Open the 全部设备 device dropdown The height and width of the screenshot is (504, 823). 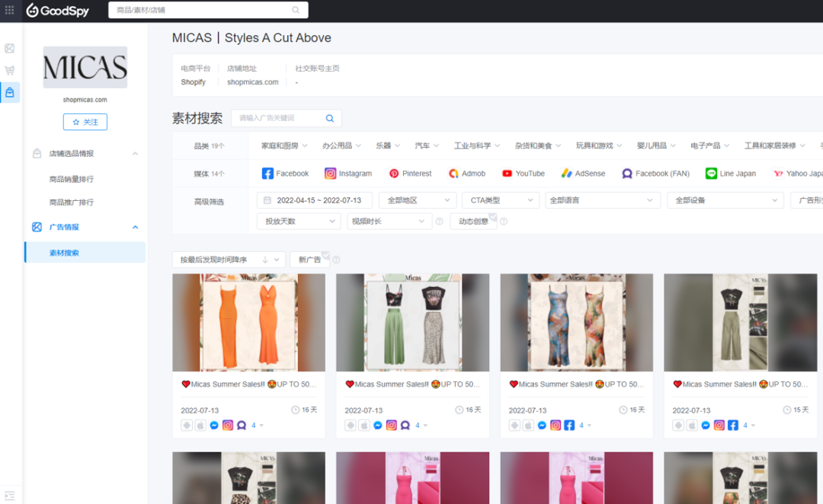pos(725,200)
